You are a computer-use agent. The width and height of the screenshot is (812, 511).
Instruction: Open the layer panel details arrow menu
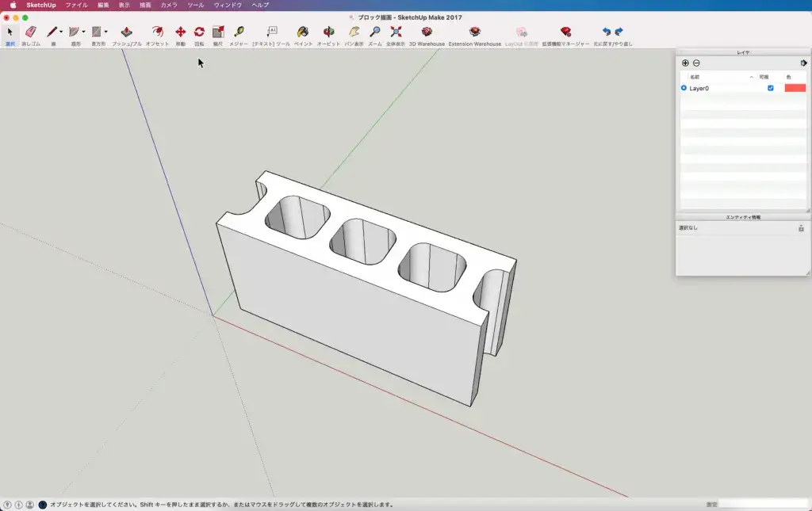tap(803, 63)
